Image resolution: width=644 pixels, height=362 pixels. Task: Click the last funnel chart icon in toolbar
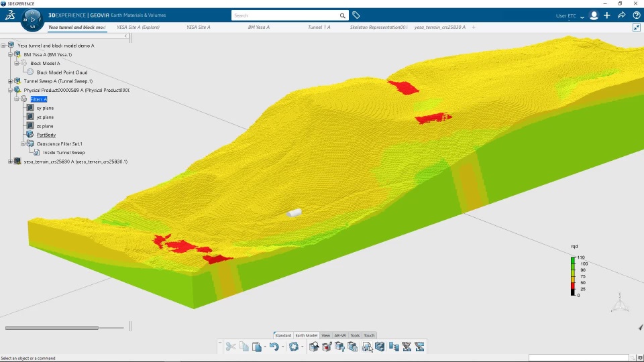click(419, 347)
